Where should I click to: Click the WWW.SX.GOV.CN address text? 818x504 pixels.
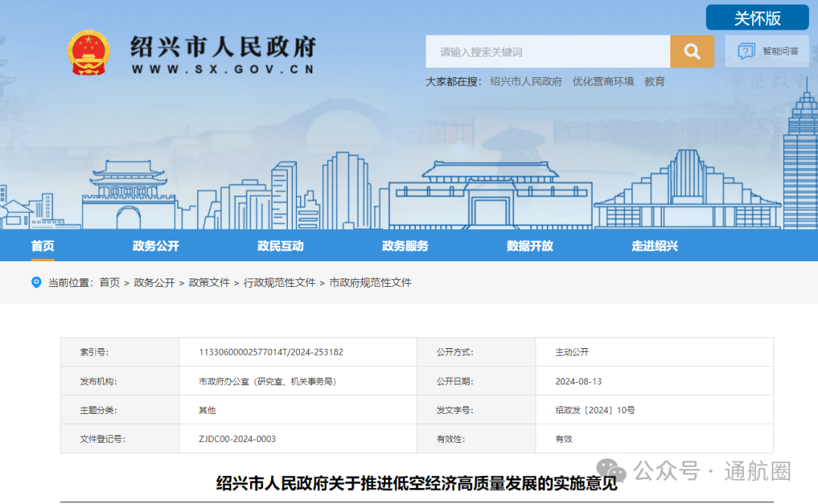(223, 69)
